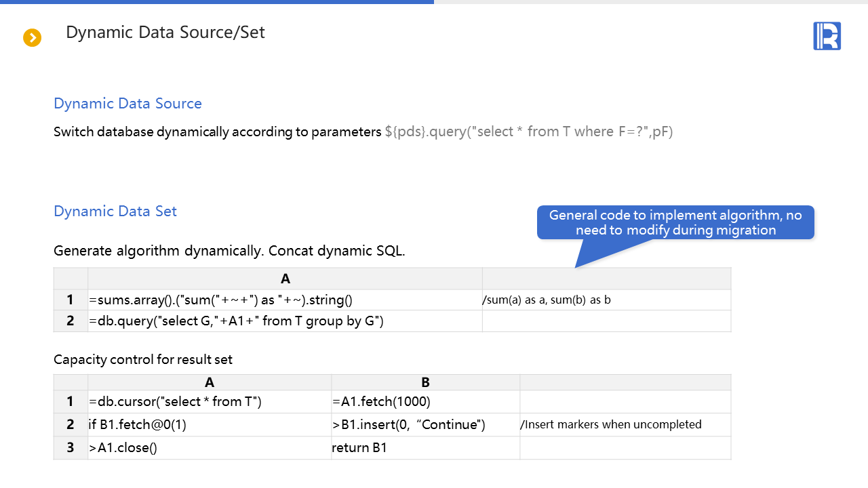This screenshot has width=868, height=488.
Task: Click row header 2 in first table
Action: tap(71, 321)
